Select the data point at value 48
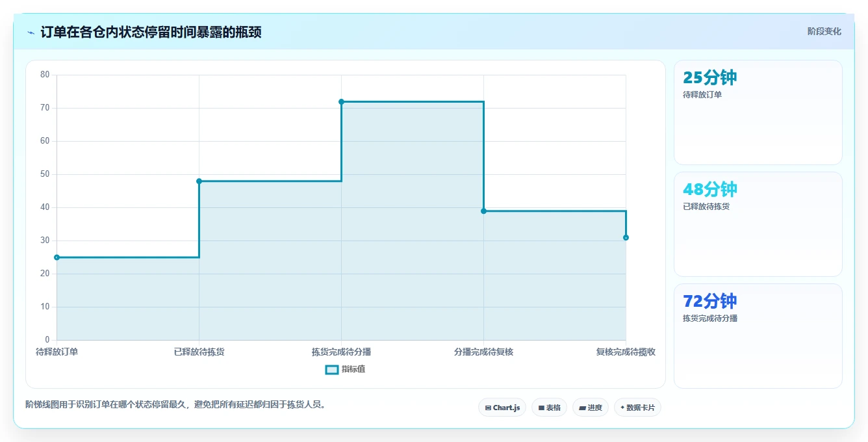Image resolution: width=868 pixels, height=442 pixels. (x=199, y=181)
